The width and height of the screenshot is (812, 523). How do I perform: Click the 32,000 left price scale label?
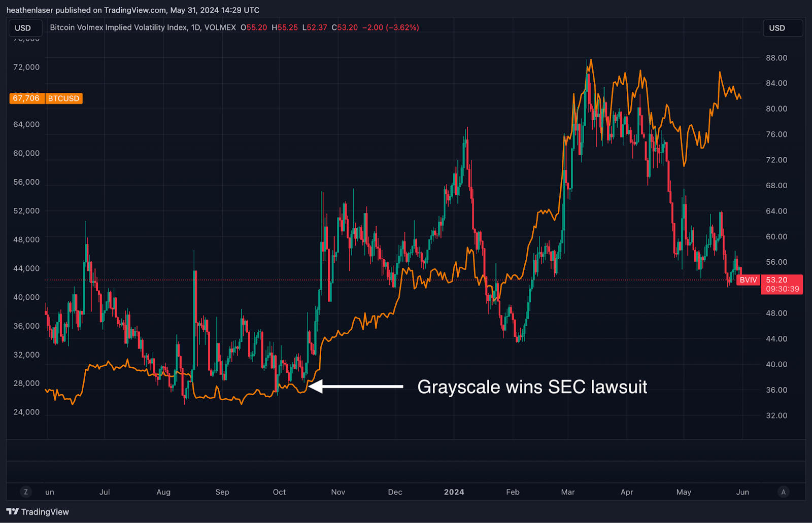(26, 355)
